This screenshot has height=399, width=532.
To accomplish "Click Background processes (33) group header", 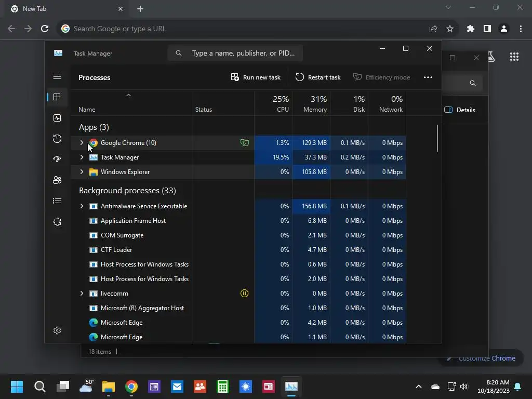I will (128, 190).
